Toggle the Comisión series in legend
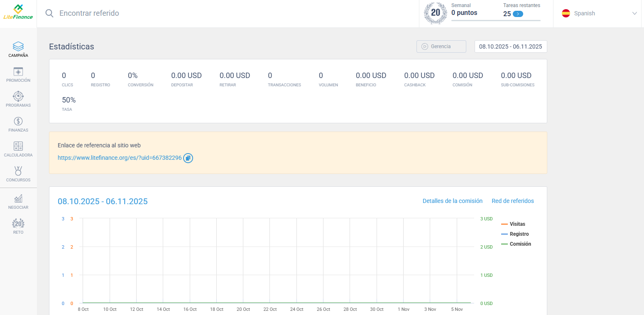The image size is (644, 315). (x=516, y=244)
